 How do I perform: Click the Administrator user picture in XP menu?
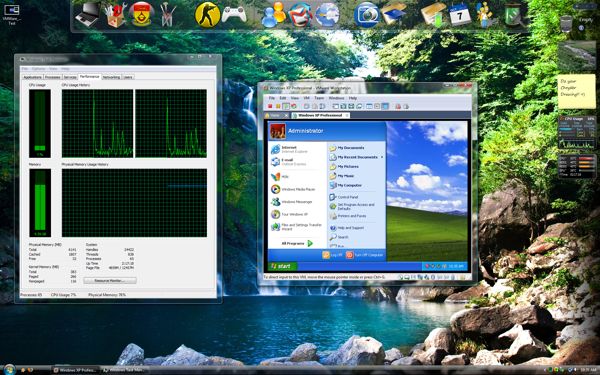277,131
